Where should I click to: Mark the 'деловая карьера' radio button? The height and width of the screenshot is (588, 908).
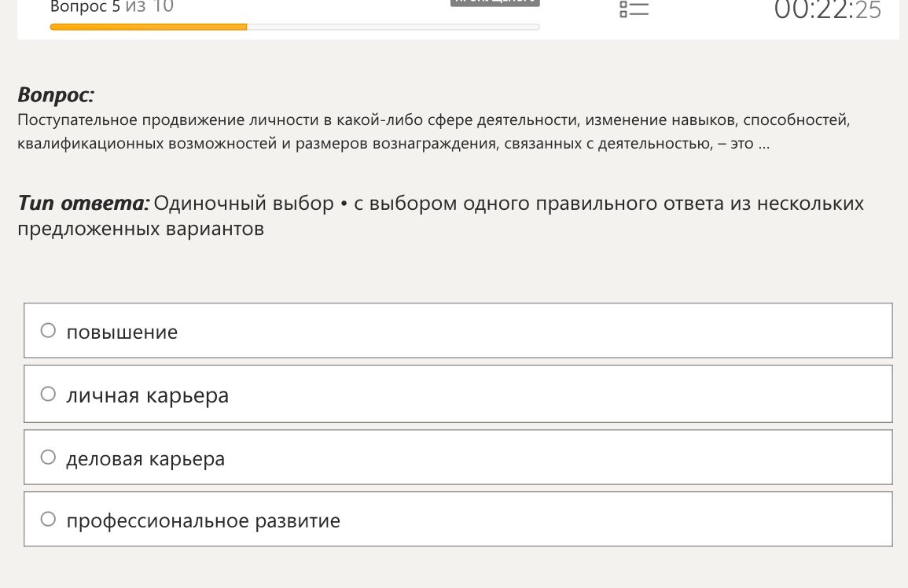(48, 457)
